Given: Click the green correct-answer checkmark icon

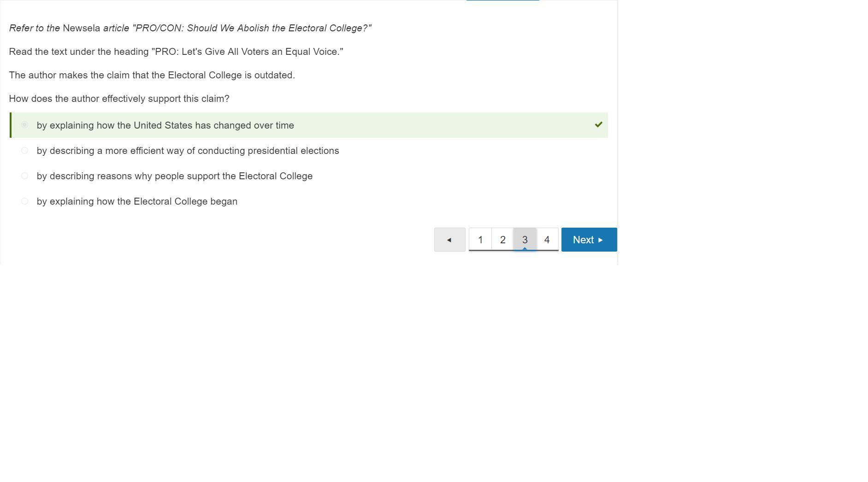Looking at the screenshot, I should (x=598, y=124).
